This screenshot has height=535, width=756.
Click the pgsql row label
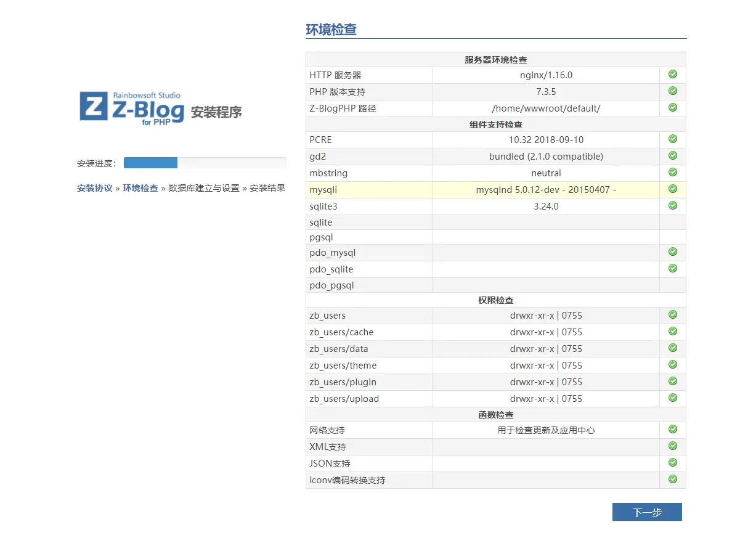(x=321, y=237)
